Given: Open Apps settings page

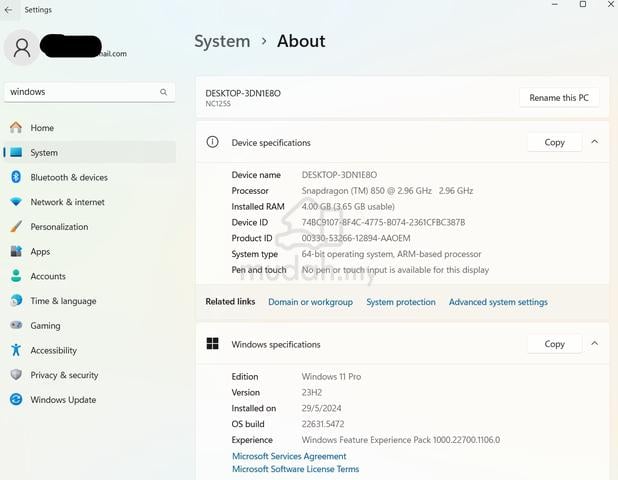Looking at the screenshot, I should click(89, 251).
